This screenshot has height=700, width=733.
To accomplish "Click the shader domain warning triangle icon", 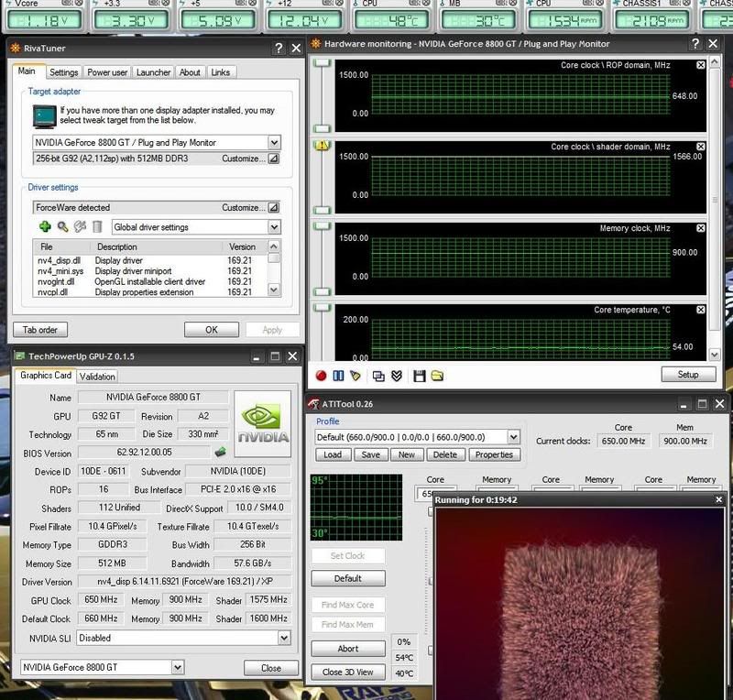I will pos(322,147).
